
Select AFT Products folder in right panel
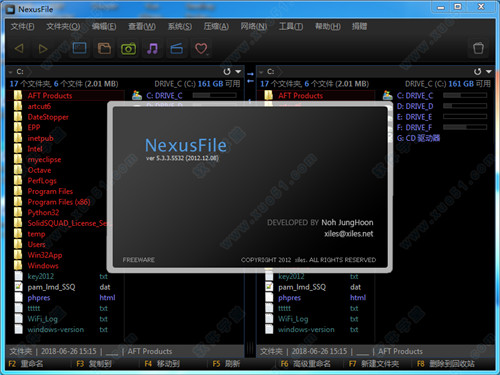click(300, 96)
